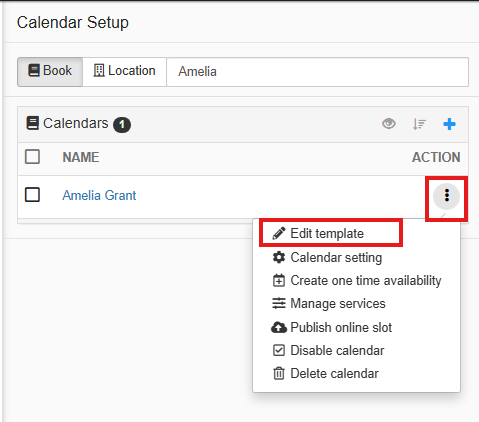
Task: Toggle the eye visibility icon in Calendars header
Action: pos(389,124)
